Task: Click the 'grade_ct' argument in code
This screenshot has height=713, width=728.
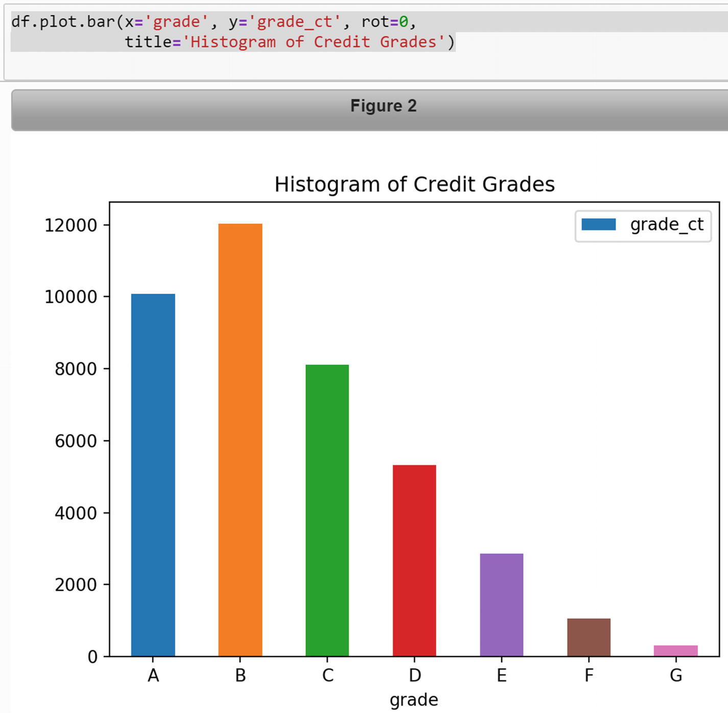Action: point(295,22)
